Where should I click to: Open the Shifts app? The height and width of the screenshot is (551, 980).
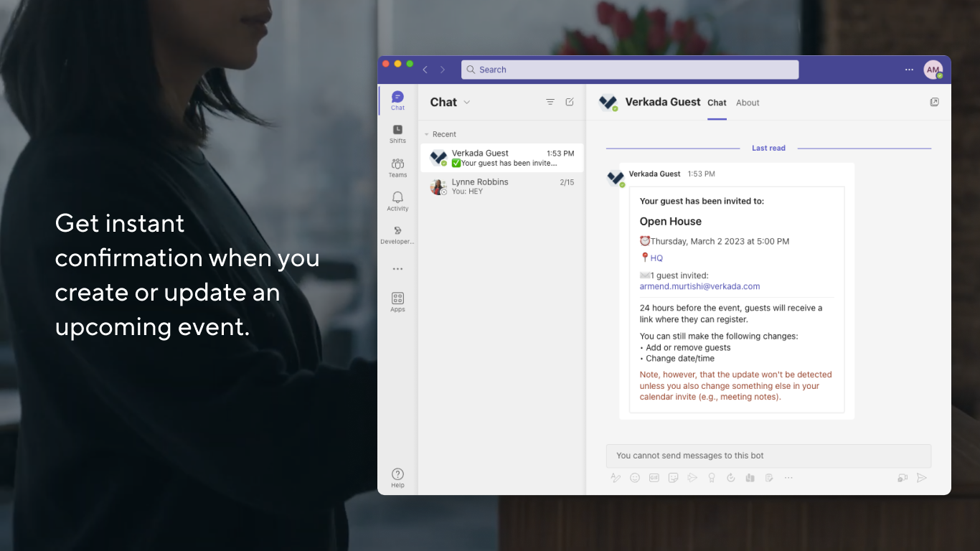[x=397, y=133]
